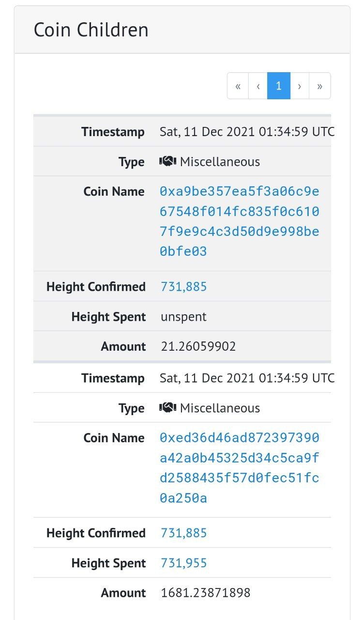Go to first page of pagination
Viewport: 364px width, 620px height.
click(238, 86)
